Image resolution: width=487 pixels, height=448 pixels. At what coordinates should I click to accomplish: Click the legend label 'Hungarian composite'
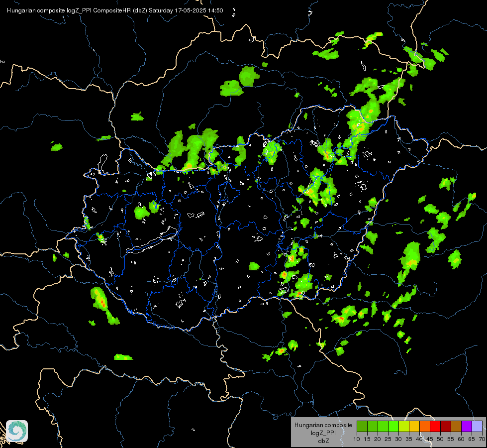(x=323, y=425)
